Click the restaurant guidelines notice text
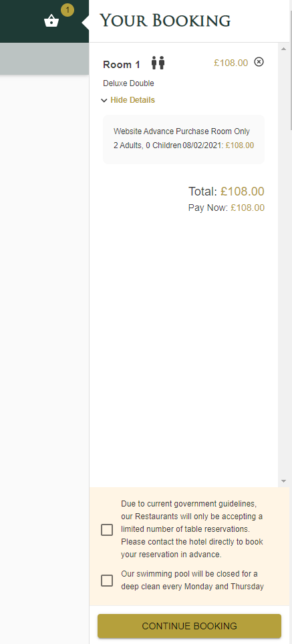This screenshot has width=292, height=644. tap(192, 529)
